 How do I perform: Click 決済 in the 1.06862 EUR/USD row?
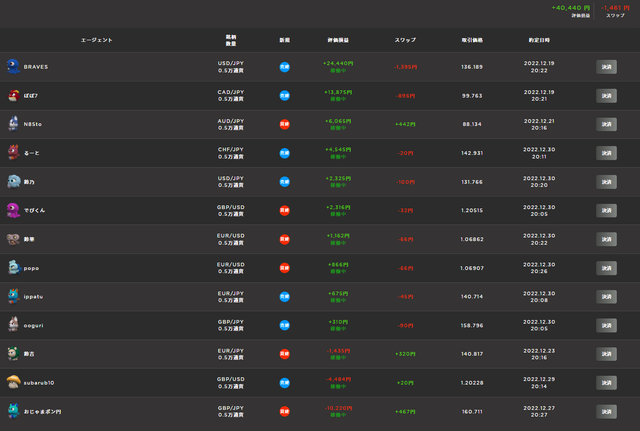(x=606, y=239)
